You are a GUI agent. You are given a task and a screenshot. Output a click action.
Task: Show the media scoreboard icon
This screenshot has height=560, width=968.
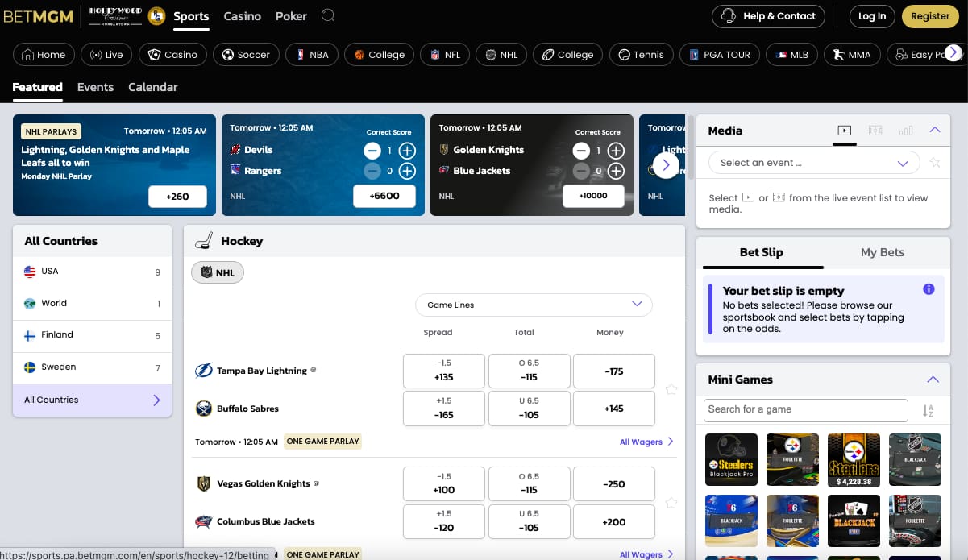click(875, 131)
